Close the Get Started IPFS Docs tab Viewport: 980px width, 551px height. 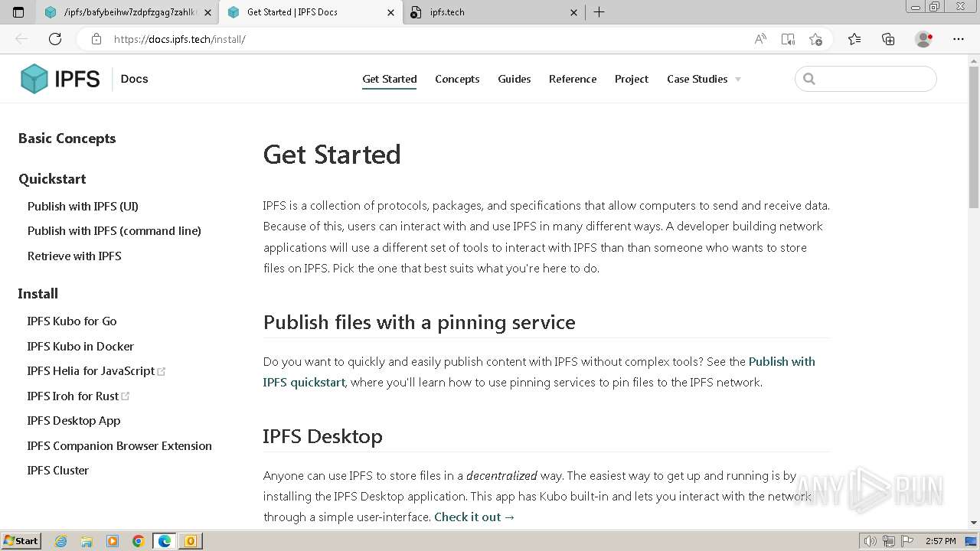(390, 12)
